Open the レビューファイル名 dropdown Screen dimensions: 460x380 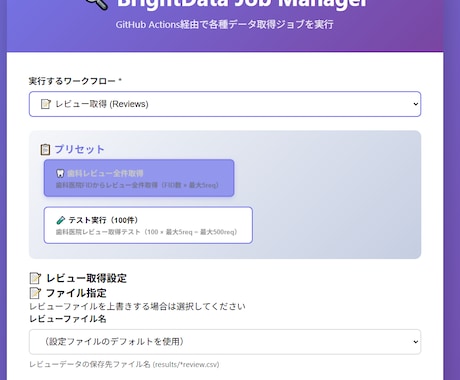pyautogui.click(x=225, y=342)
